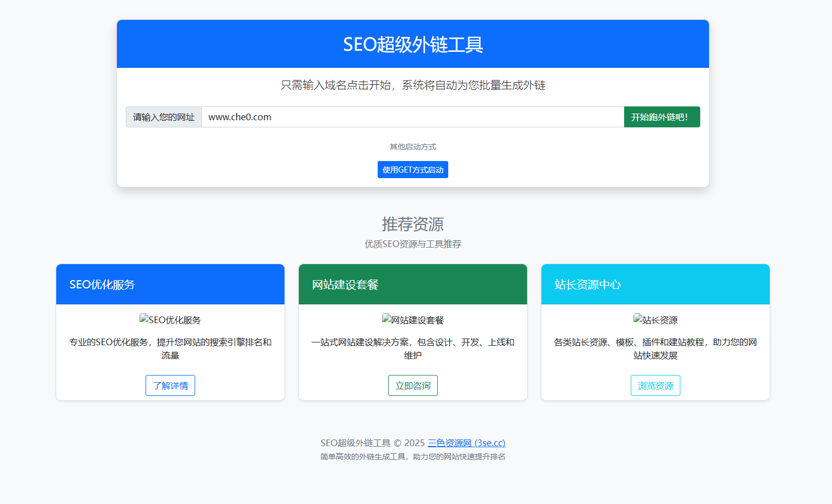
Task: Click the 请输入您的网址 input label
Action: point(163,117)
